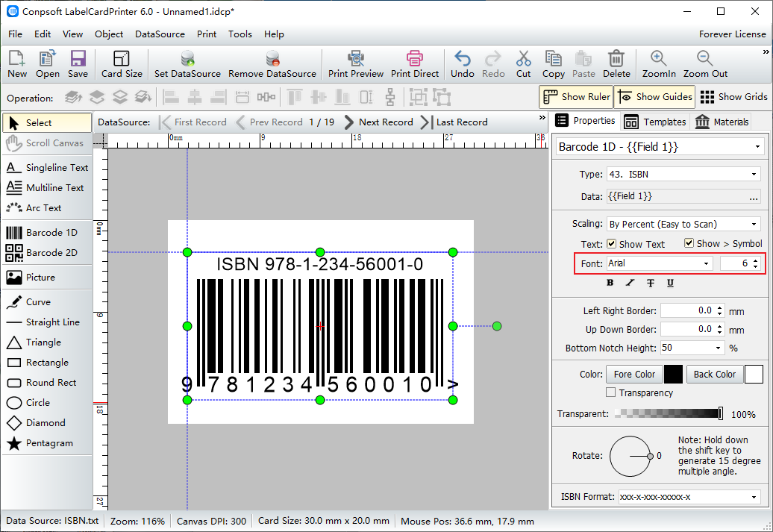Choose the Barcode 1D tool

click(x=47, y=232)
